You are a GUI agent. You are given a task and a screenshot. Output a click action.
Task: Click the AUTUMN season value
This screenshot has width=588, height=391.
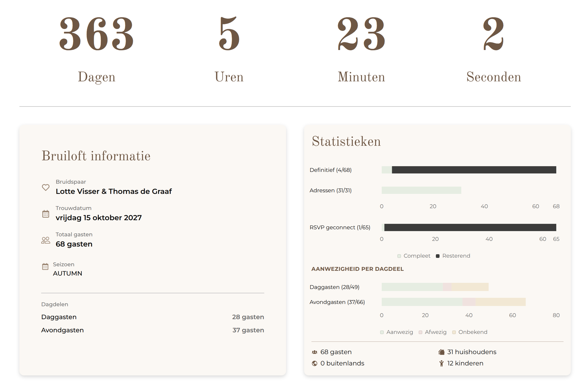tap(68, 273)
